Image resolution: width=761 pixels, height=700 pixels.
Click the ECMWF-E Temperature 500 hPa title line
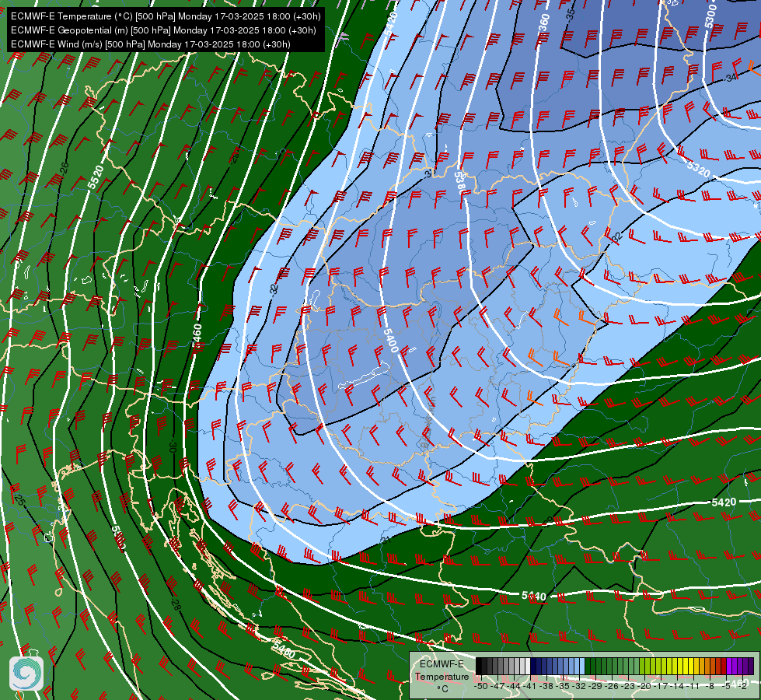pos(166,16)
